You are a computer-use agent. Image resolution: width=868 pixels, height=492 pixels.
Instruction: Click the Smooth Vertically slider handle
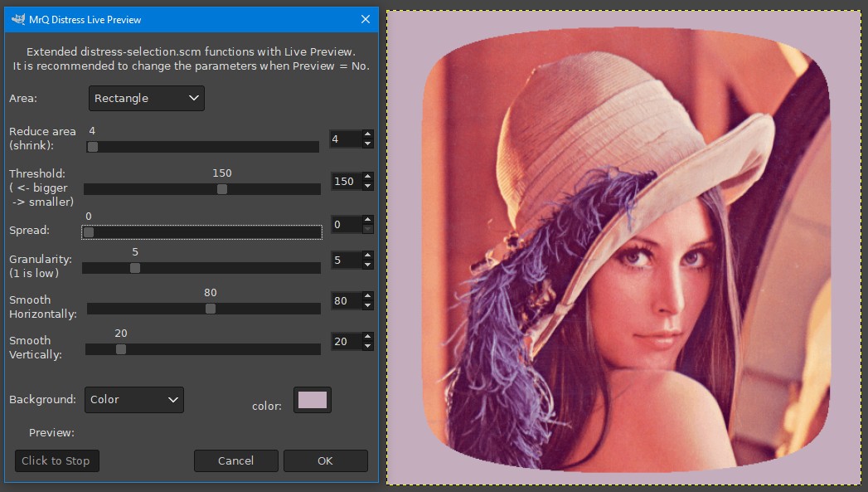[121, 349]
